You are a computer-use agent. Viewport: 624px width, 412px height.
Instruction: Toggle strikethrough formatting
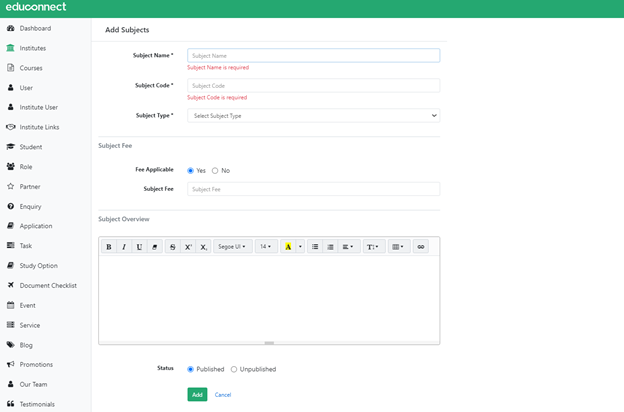(x=173, y=247)
